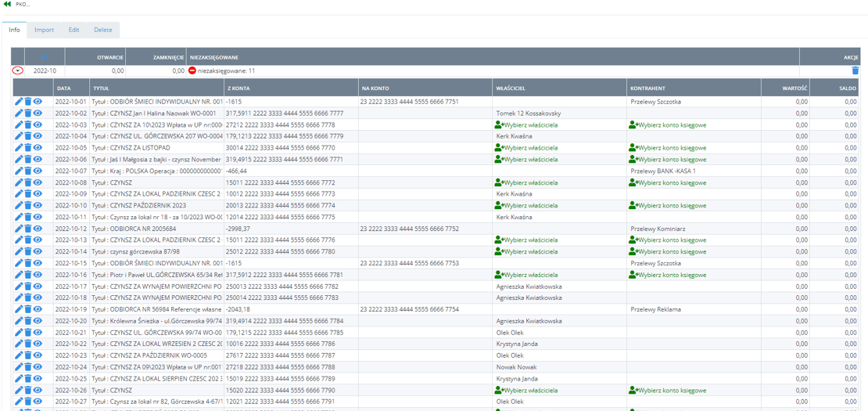The image size is (868, 411).
Task: Click trash icon for the 2022-10-12 row
Action: [28, 229]
